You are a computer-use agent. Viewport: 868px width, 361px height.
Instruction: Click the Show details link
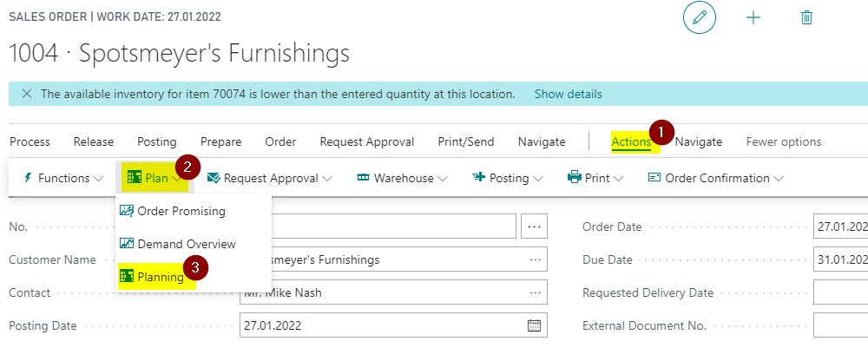(x=568, y=94)
